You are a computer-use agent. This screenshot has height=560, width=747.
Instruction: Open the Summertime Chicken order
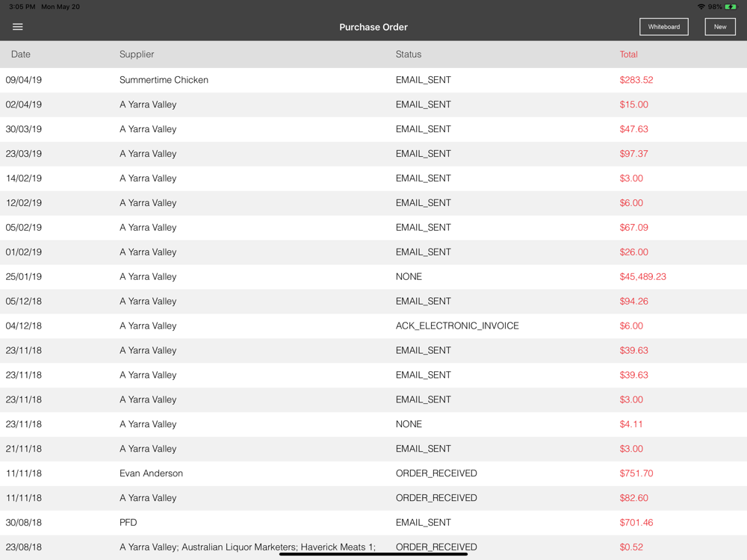point(373,80)
